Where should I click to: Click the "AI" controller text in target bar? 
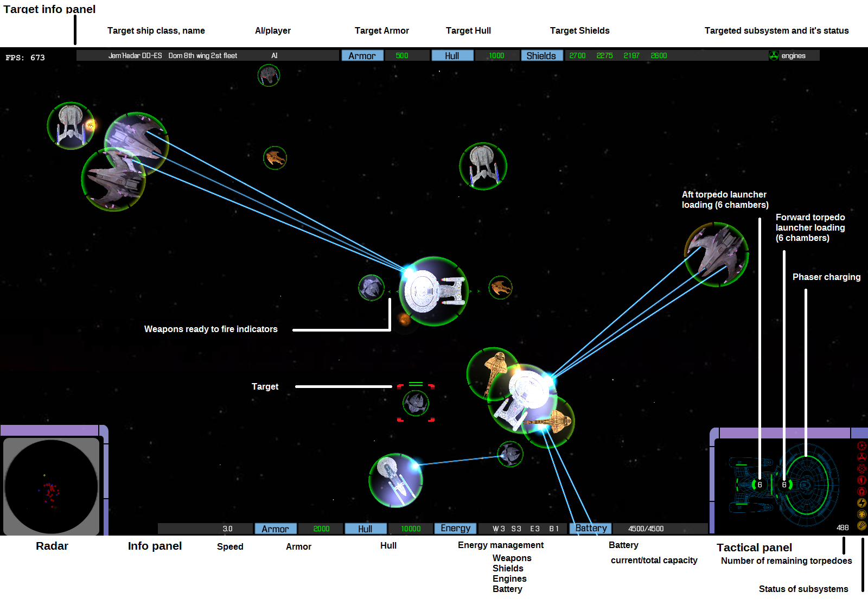(275, 55)
